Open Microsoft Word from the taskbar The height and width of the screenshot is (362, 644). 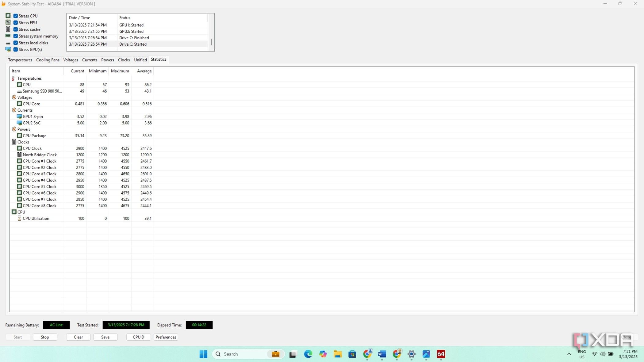click(382, 354)
